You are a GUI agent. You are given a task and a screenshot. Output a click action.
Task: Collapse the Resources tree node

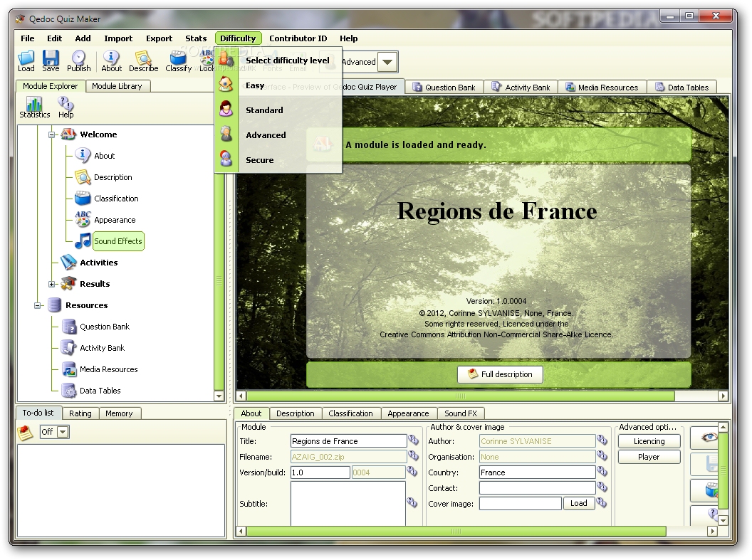click(37, 305)
